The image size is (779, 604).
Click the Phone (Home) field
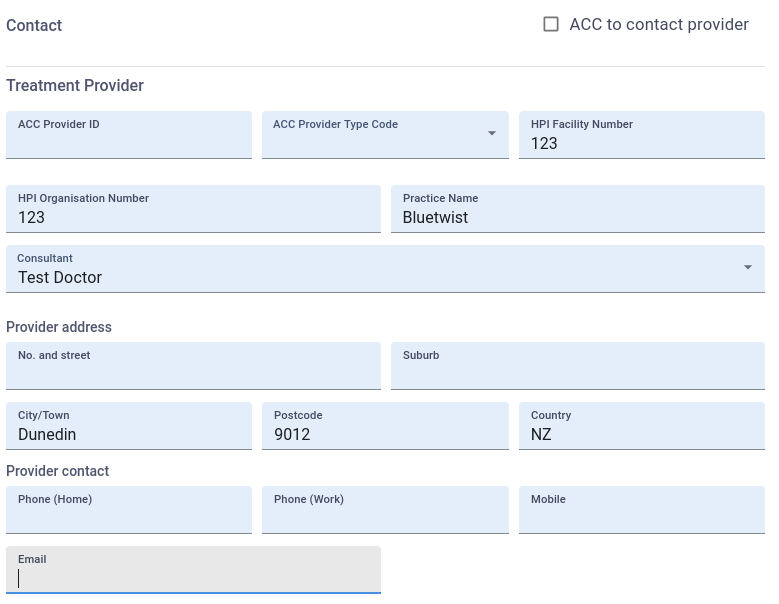128,512
